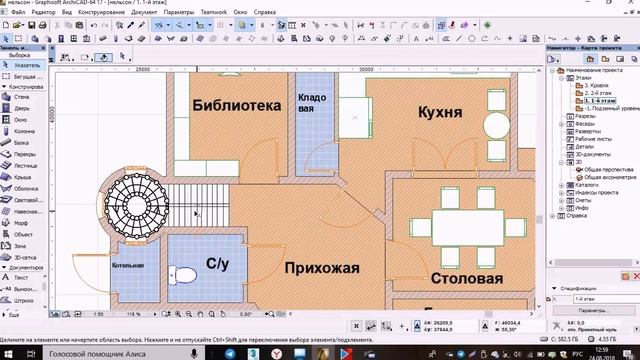Viewport: 640px width, 360px height.
Task: Open Telegram from the taskbar
Action: tap(230, 354)
